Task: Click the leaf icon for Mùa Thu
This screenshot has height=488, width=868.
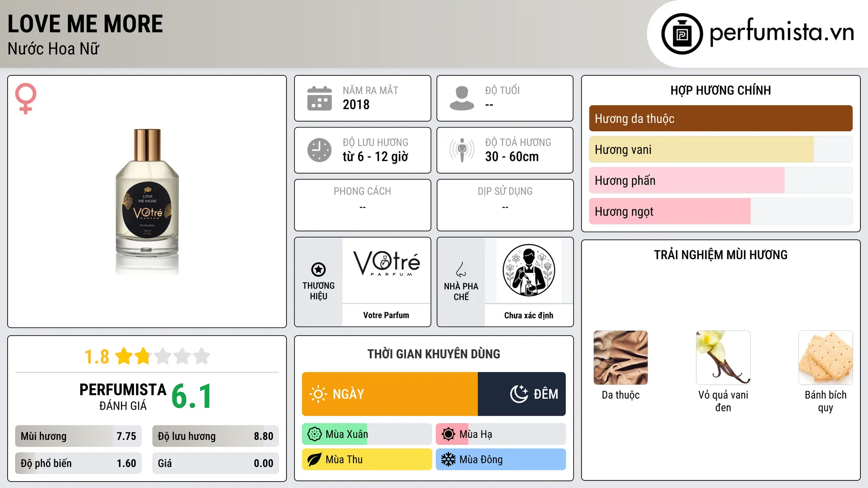Action: (314, 460)
